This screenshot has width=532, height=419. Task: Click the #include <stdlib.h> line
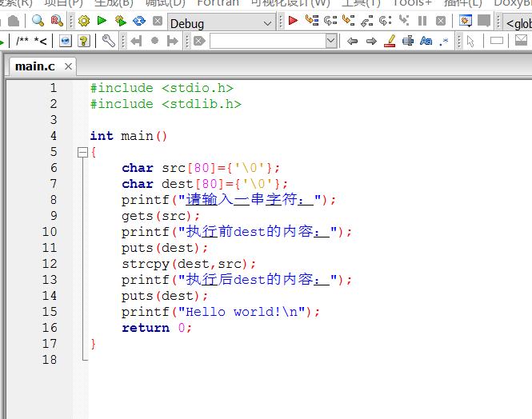point(166,104)
